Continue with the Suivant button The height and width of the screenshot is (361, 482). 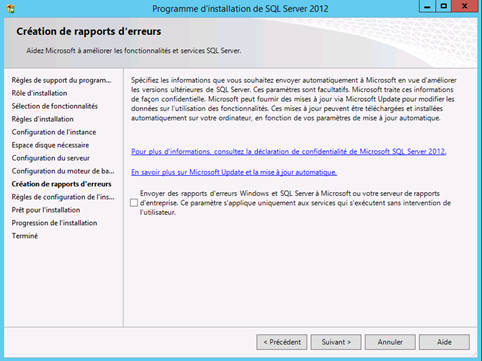point(336,342)
